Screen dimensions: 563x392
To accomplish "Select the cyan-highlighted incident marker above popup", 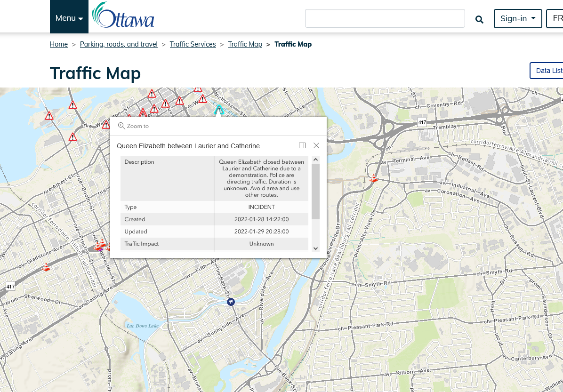I will tap(219, 110).
